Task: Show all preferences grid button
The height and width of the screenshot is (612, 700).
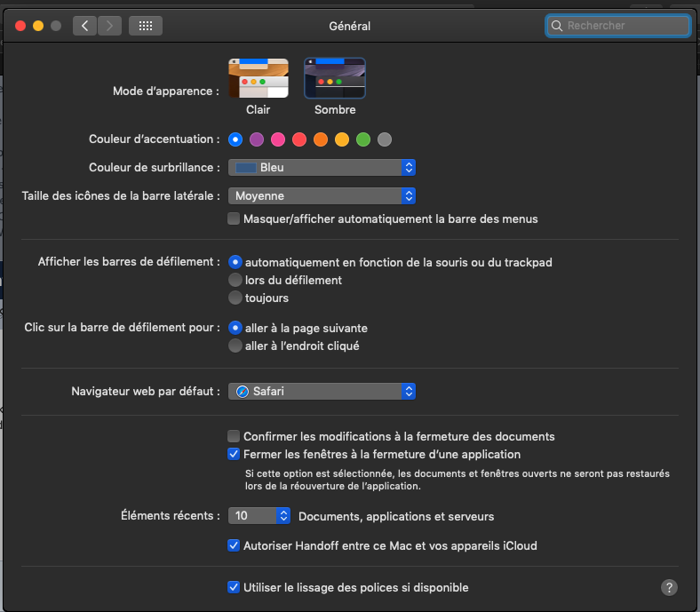Action: pyautogui.click(x=146, y=26)
